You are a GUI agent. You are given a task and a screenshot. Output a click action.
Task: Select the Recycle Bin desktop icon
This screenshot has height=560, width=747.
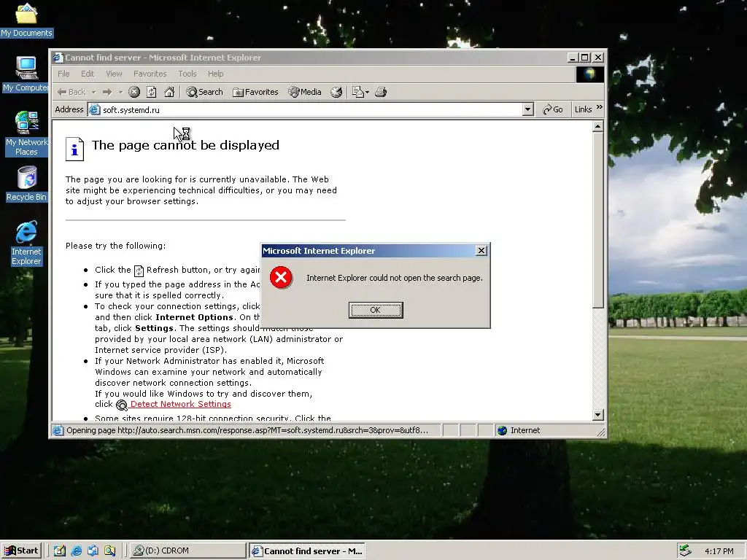pyautogui.click(x=26, y=184)
